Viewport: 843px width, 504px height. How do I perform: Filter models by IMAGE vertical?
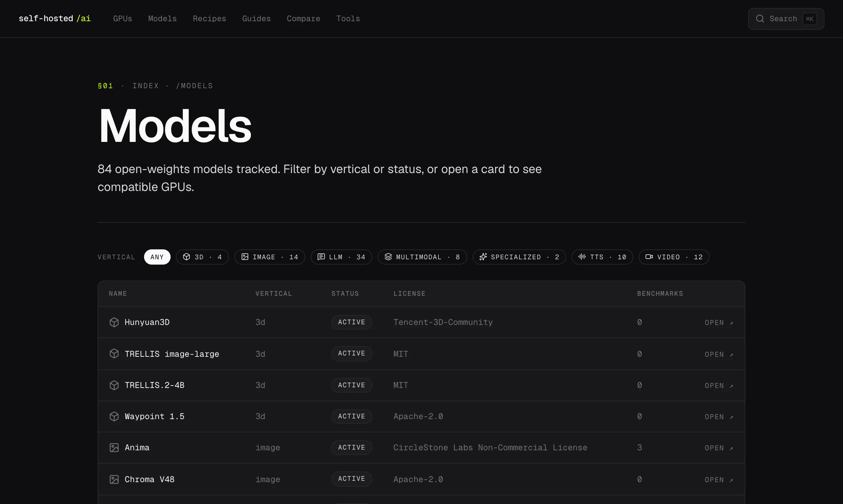[x=269, y=257]
